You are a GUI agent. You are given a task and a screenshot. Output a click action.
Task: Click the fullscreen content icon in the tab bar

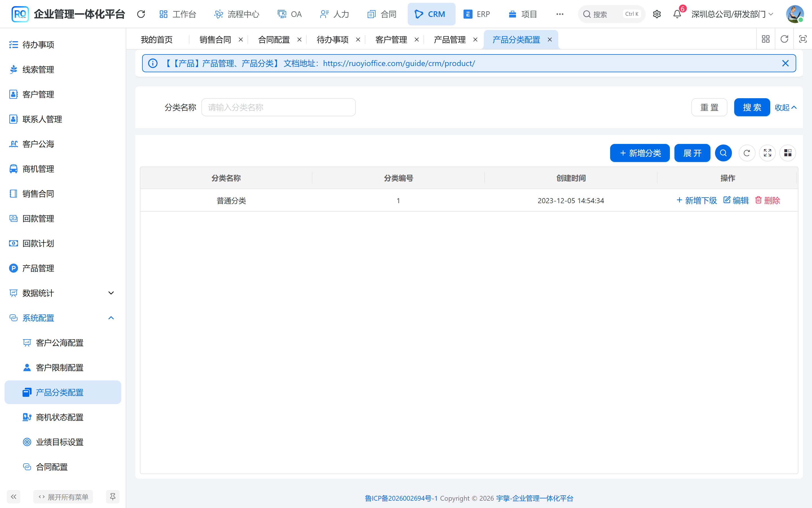pyautogui.click(x=803, y=39)
